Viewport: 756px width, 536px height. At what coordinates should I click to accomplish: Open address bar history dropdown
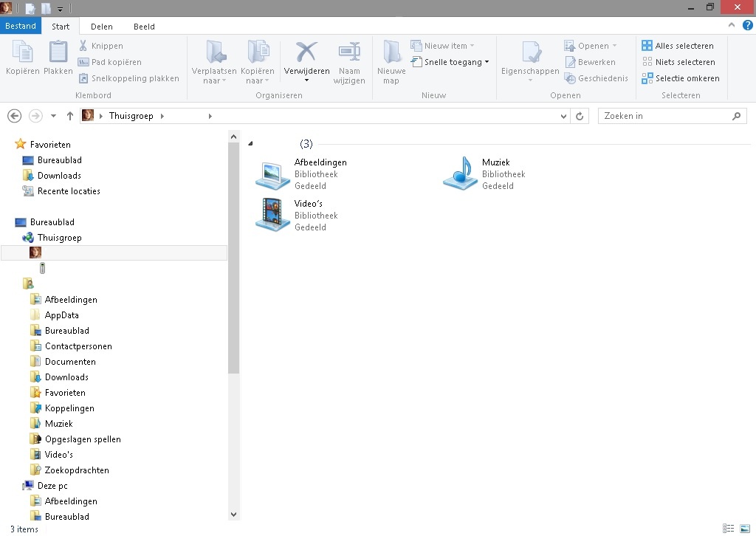pyautogui.click(x=563, y=116)
